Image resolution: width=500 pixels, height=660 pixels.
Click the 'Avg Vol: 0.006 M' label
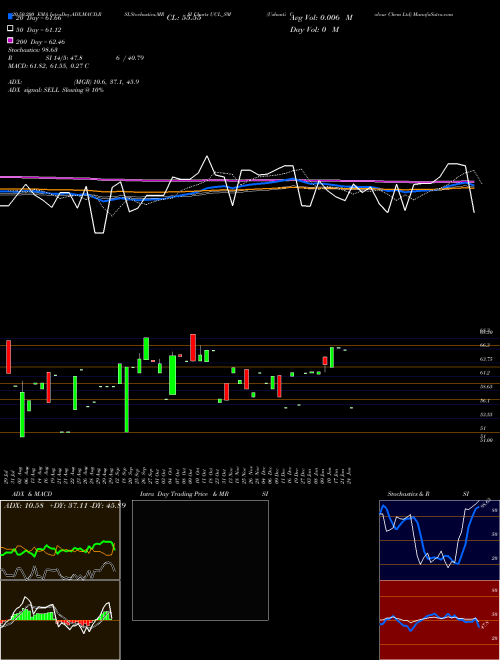pos(321,18)
